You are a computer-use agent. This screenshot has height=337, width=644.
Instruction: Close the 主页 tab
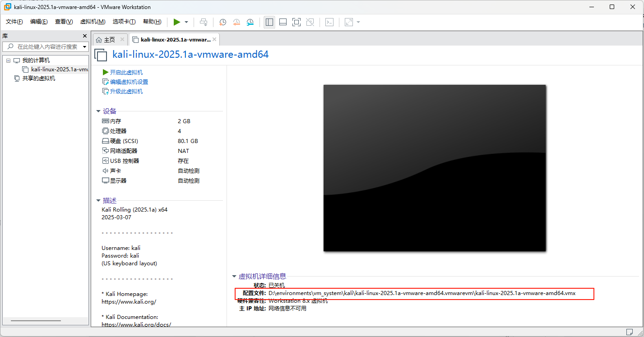tap(122, 40)
